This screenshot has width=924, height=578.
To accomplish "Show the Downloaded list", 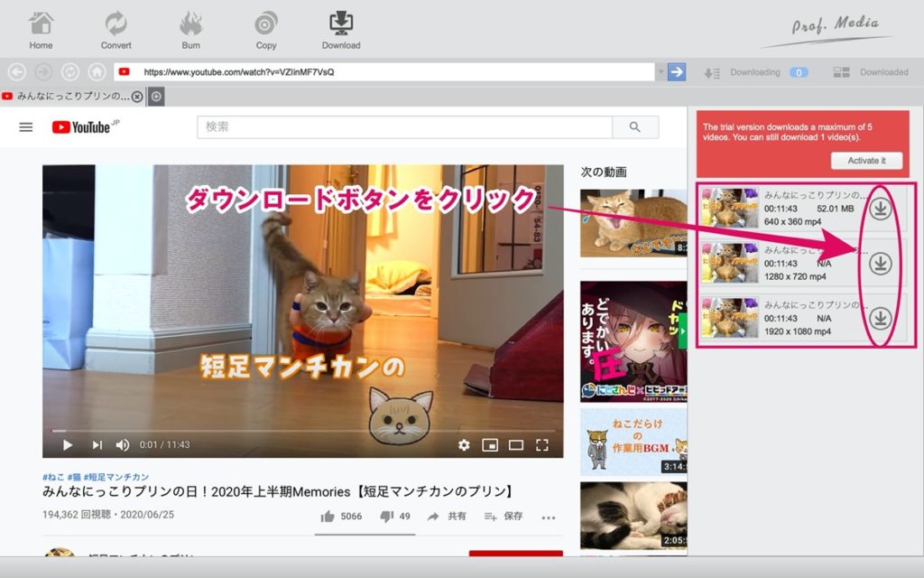I will pos(871,72).
